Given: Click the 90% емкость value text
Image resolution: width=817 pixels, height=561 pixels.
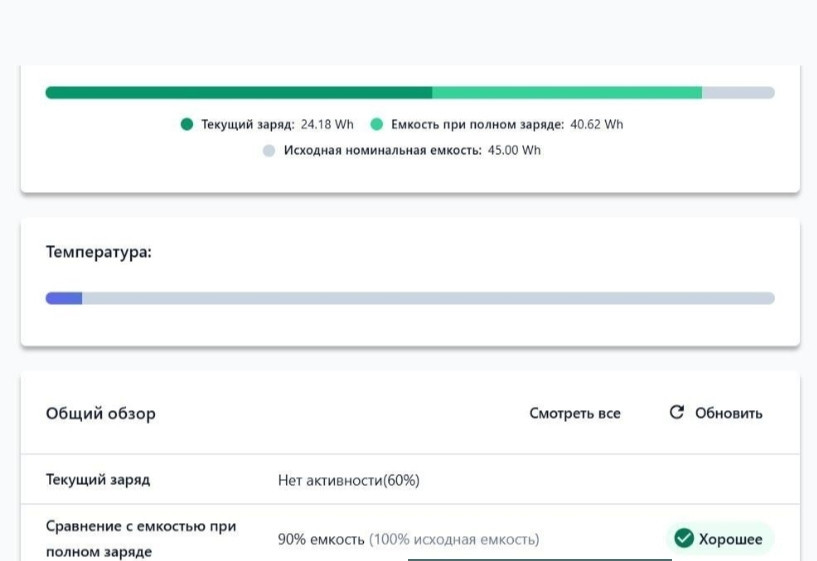Looking at the screenshot, I should (321, 539).
